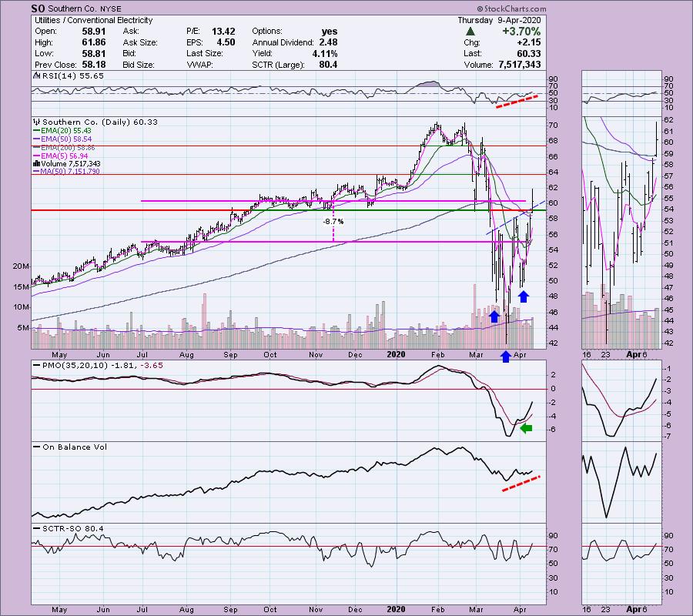Click the Annual Dividend value 2.48

click(328, 42)
